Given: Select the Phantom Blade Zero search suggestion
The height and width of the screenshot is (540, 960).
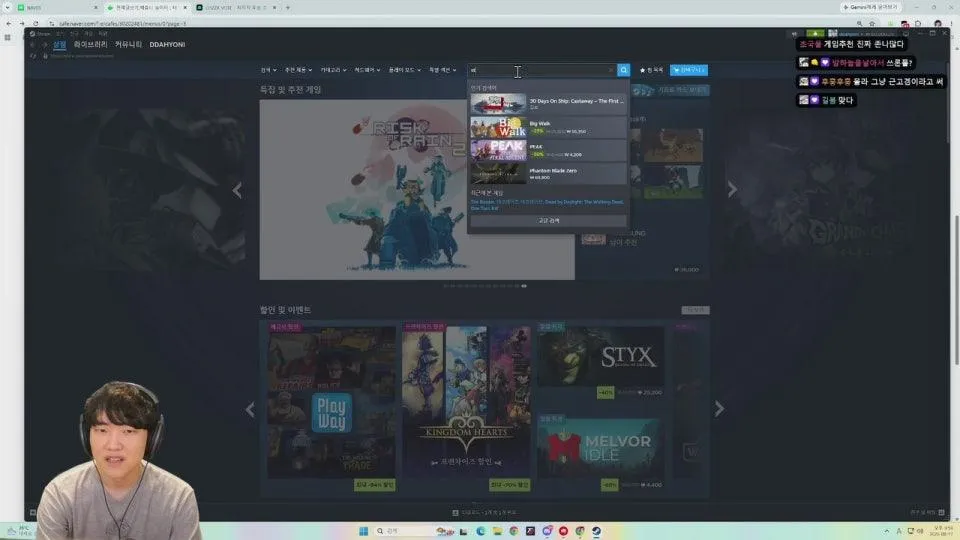Looking at the screenshot, I should (548, 174).
